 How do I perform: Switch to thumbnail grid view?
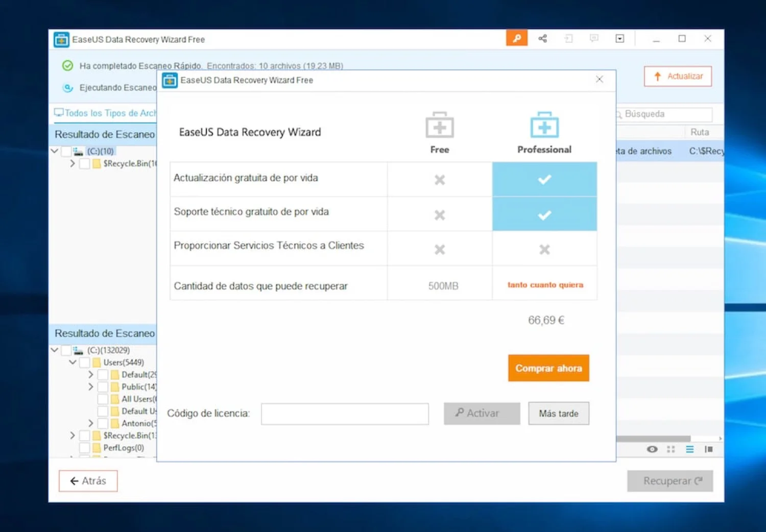(x=671, y=449)
